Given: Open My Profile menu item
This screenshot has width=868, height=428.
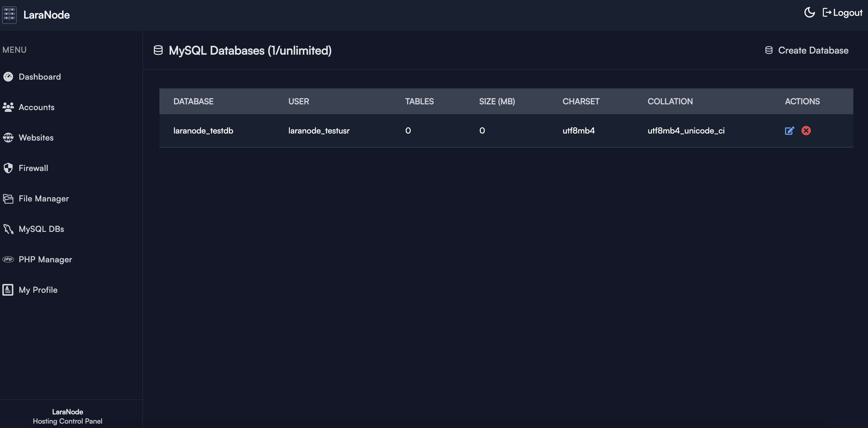Looking at the screenshot, I should (38, 290).
